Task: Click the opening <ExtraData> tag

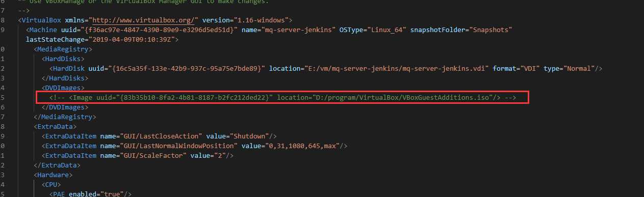Action: pos(55,127)
